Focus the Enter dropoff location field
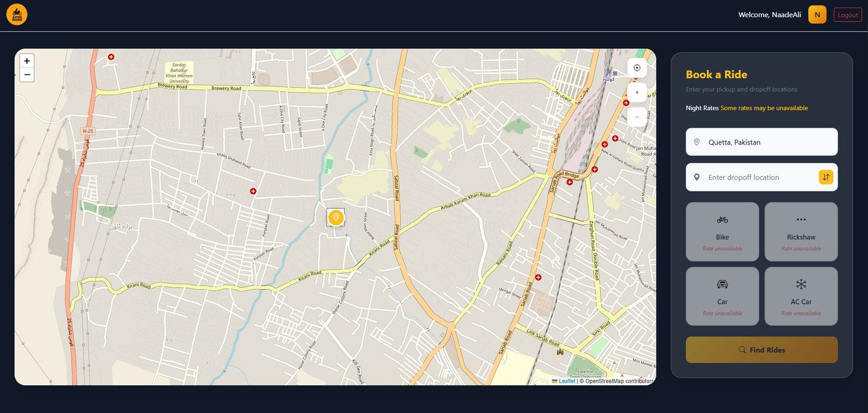Screen dimensions: 868x413 (762, 177)
